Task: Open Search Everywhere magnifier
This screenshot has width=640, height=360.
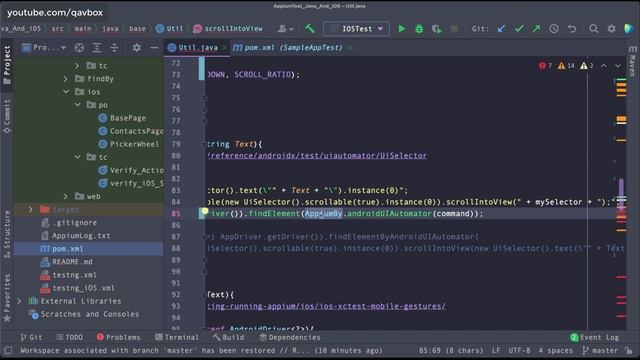Action: point(593,29)
